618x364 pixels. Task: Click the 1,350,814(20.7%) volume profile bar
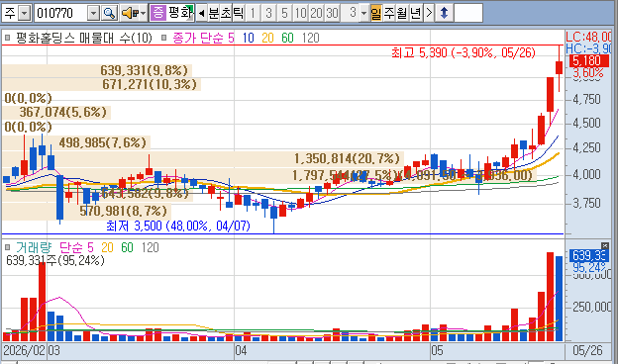click(x=202, y=158)
